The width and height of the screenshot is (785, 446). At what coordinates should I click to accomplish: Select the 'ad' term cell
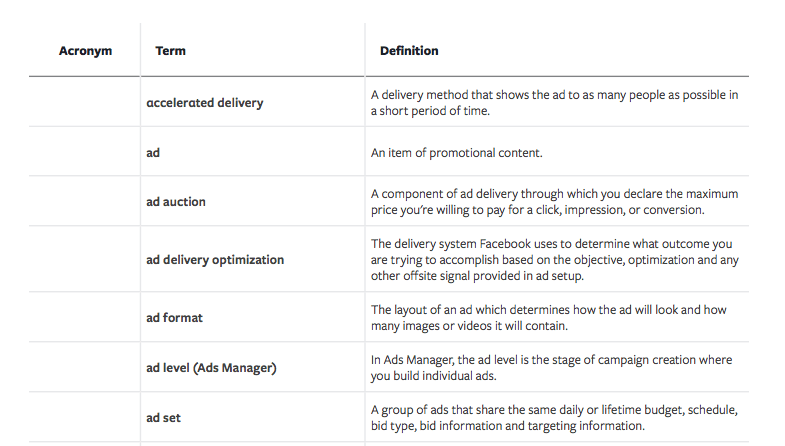pos(153,153)
